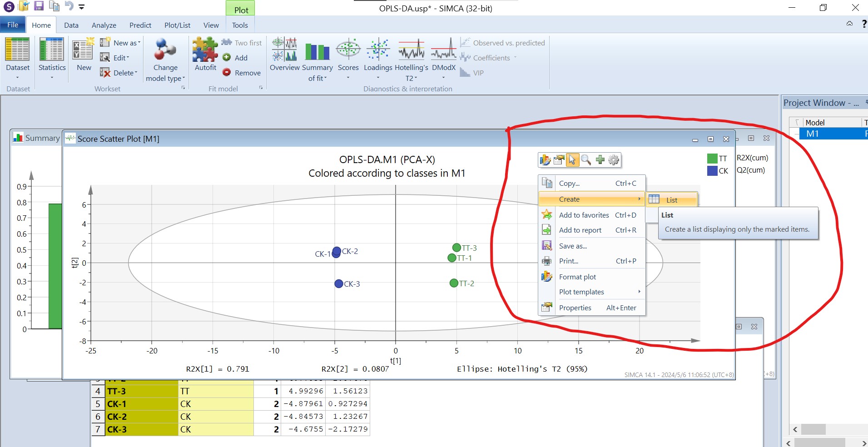Select List in the Create submenu

click(671, 200)
